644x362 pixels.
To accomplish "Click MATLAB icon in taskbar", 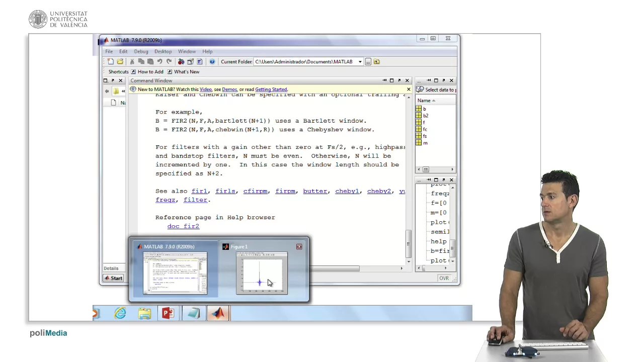I will tap(218, 313).
